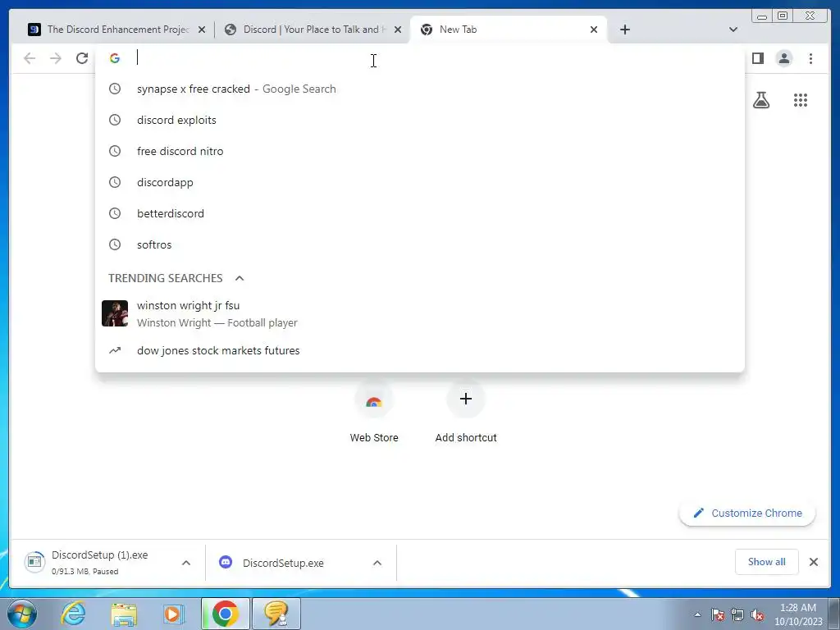Open Windows Explorer from taskbar
840x630 pixels.
[124, 614]
